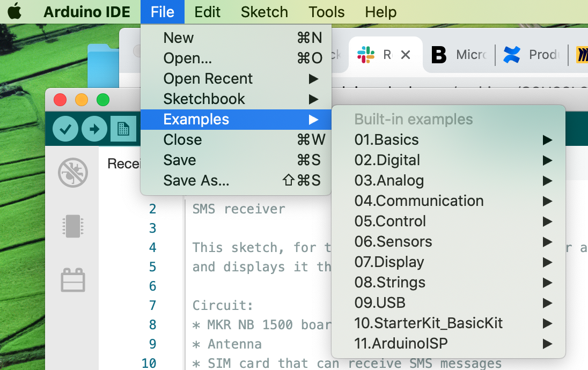Open the Sketch menu

coord(264,12)
